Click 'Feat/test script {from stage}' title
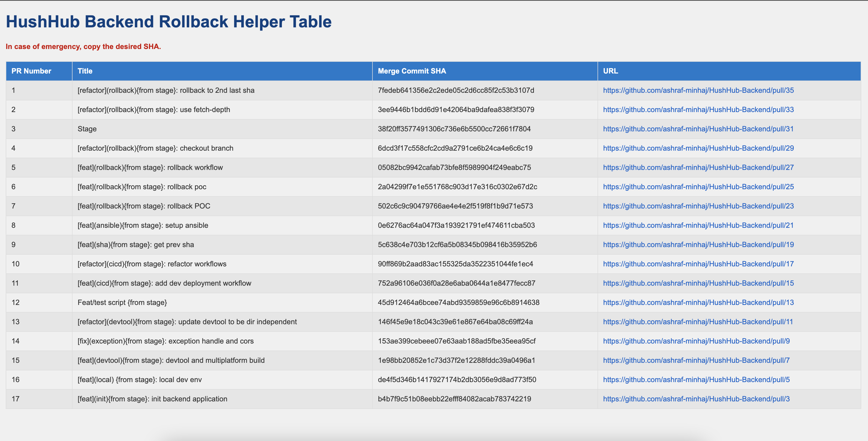Viewport: 868px width, 441px height. point(122,302)
